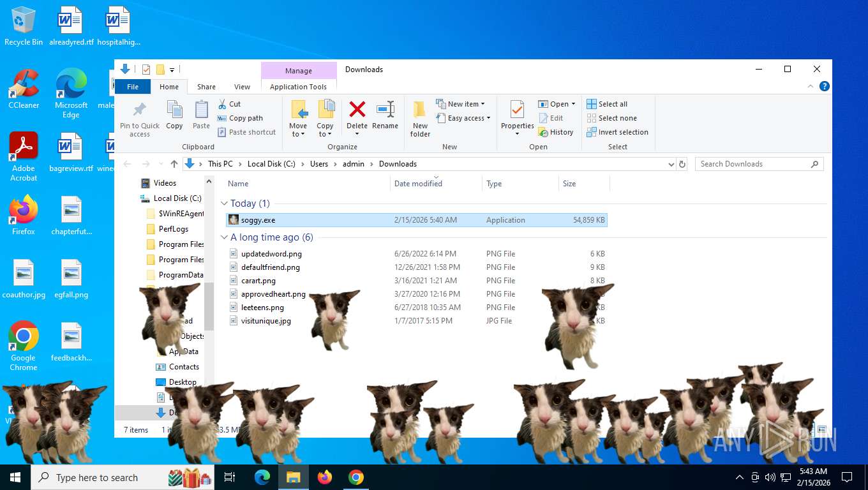Open the File tab

pyautogui.click(x=133, y=87)
